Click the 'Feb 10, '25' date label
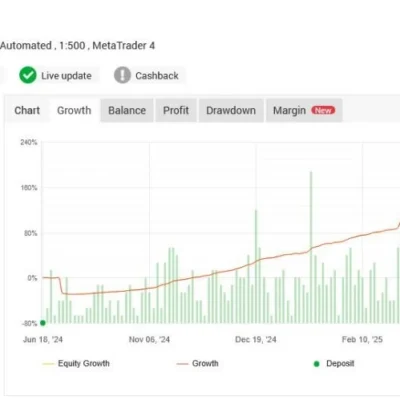The image size is (400, 400). (362, 339)
